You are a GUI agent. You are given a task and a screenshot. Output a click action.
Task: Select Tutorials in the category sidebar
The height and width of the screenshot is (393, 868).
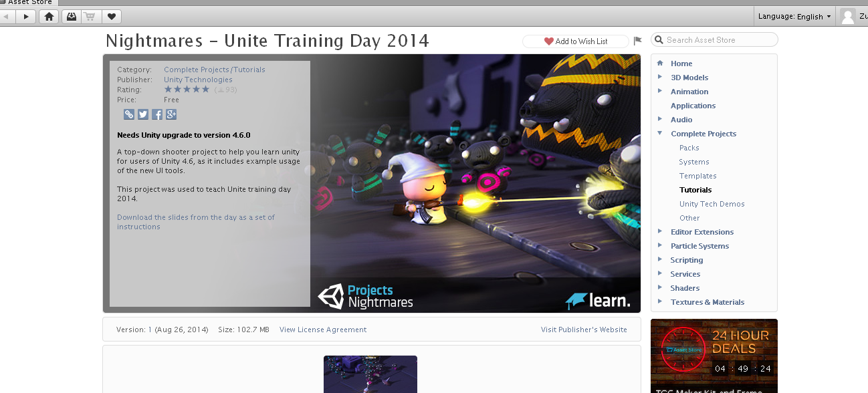[x=695, y=189]
